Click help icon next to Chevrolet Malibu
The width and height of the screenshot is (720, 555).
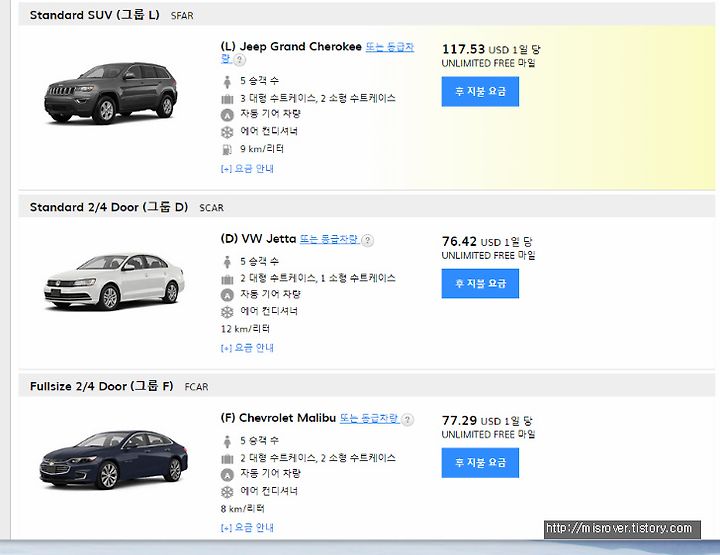[x=408, y=420]
